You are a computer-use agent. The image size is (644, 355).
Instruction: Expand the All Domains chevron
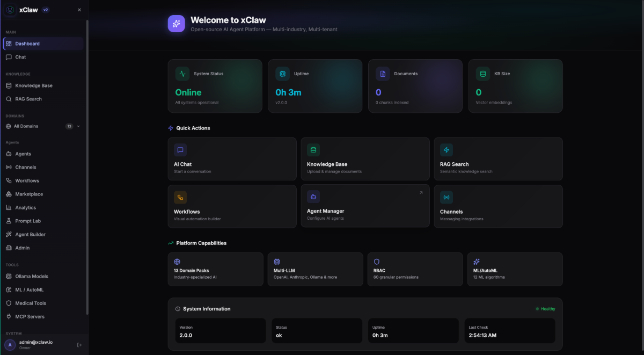coord(78,126)
